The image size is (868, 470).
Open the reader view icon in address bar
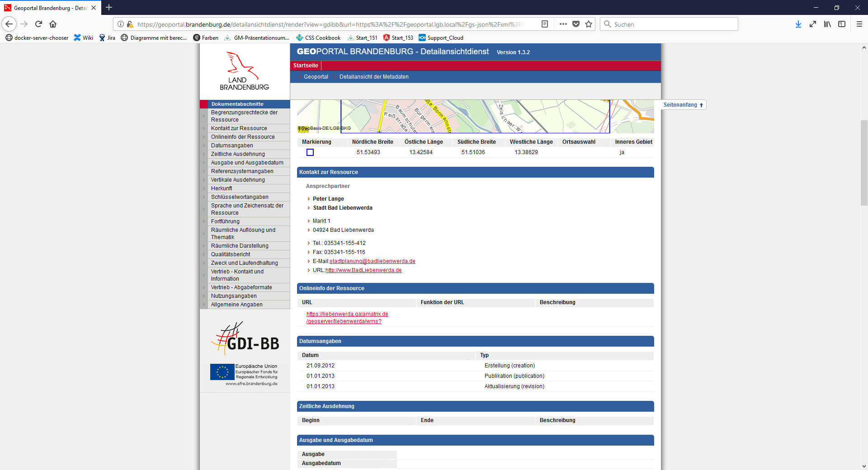pyautogui.click(x=545, y=24)
